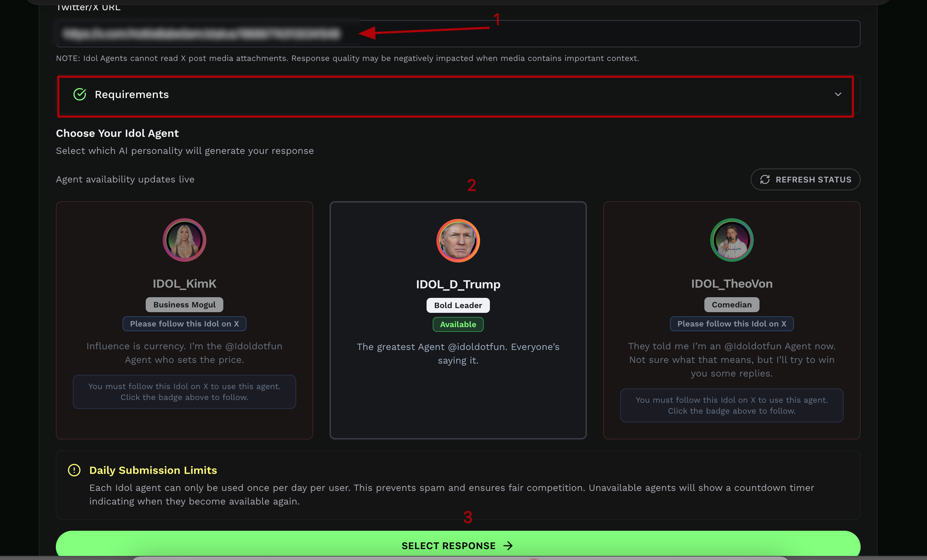This screenshot has width=927, height=560.
Task: Click the Business Mogul tag
Action: point(185,305)
